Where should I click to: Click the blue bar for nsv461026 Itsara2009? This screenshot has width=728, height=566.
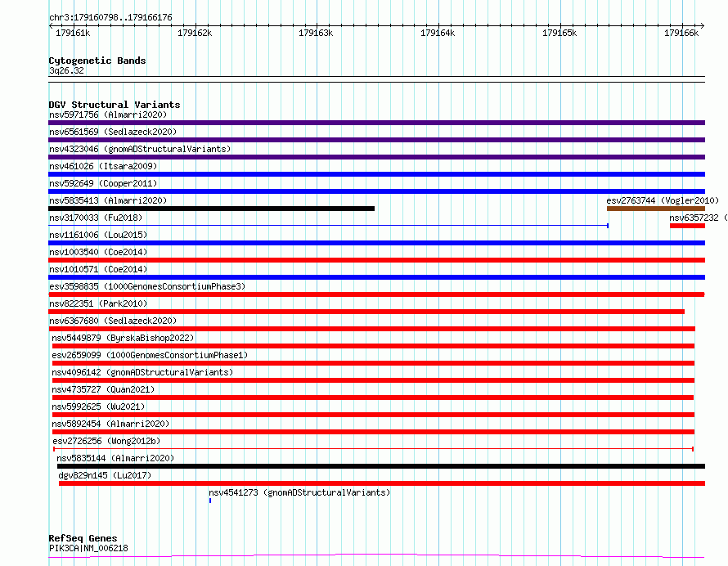(376, 174)
